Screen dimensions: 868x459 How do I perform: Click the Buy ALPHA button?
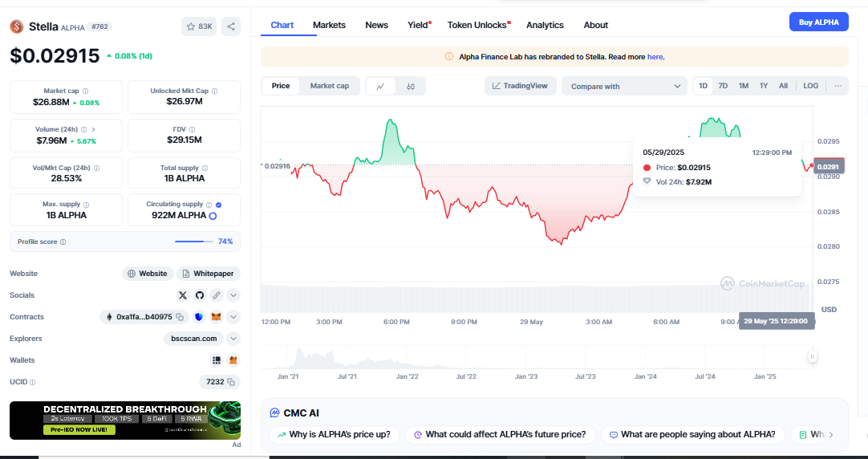tap(819, 22)
